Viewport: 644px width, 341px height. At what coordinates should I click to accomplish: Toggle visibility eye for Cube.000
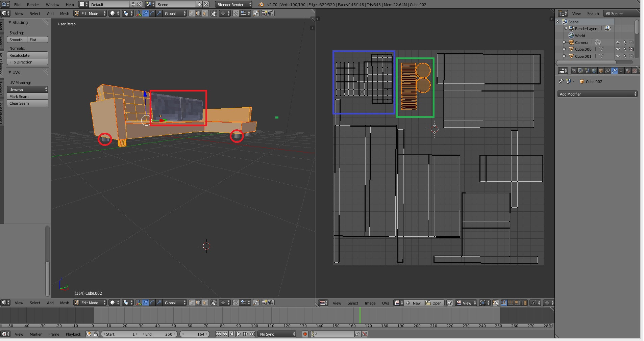coord(618,49)
